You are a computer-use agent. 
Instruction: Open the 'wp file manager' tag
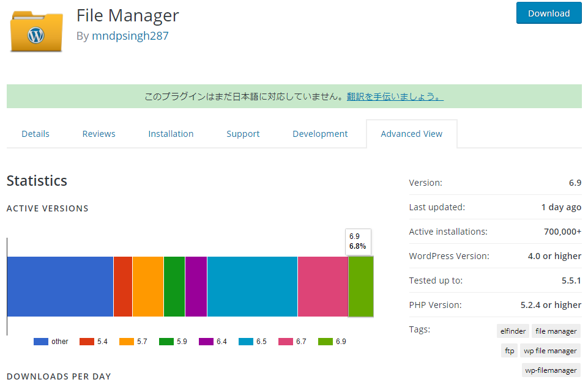(550, 351)
